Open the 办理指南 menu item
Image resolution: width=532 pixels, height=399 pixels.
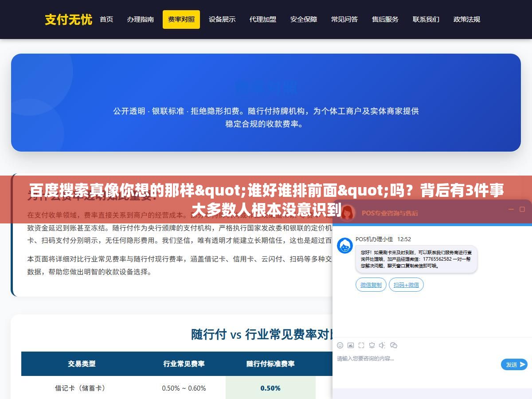tap(141, 20)
